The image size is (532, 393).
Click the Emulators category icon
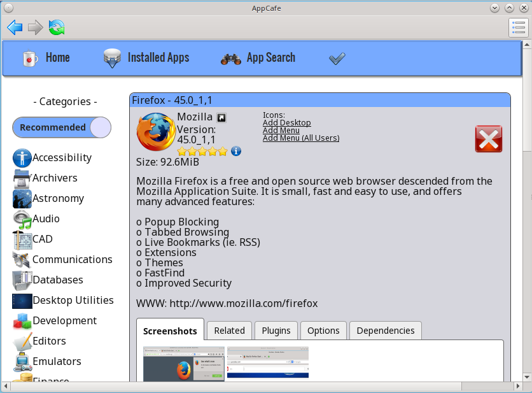pos(22,362)
